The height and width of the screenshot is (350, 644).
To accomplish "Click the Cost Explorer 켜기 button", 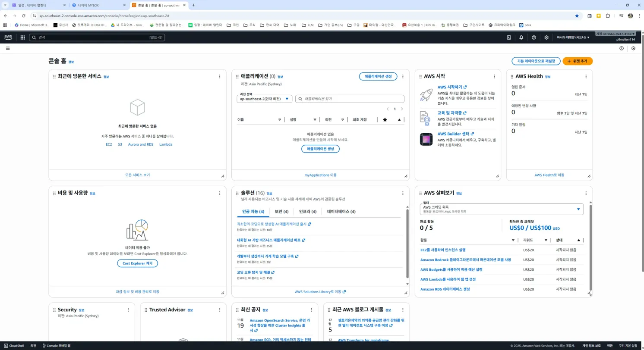I will click(137, 263).
